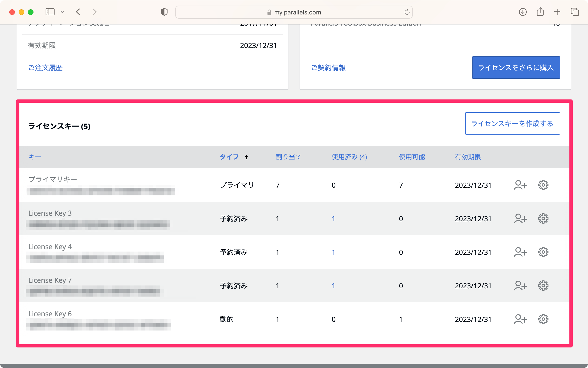Show Safari downloads
The height and width of the screenshot is (368, 588).
point(523,12)
